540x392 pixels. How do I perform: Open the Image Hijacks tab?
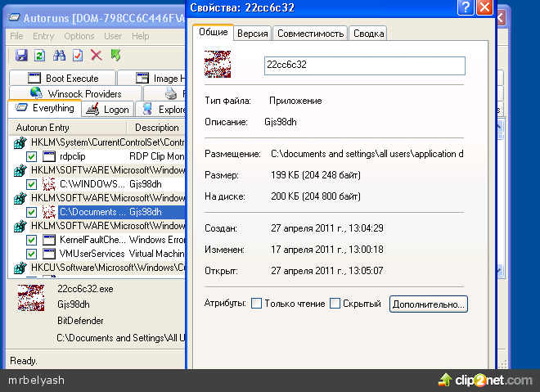(x=152, y=79)
